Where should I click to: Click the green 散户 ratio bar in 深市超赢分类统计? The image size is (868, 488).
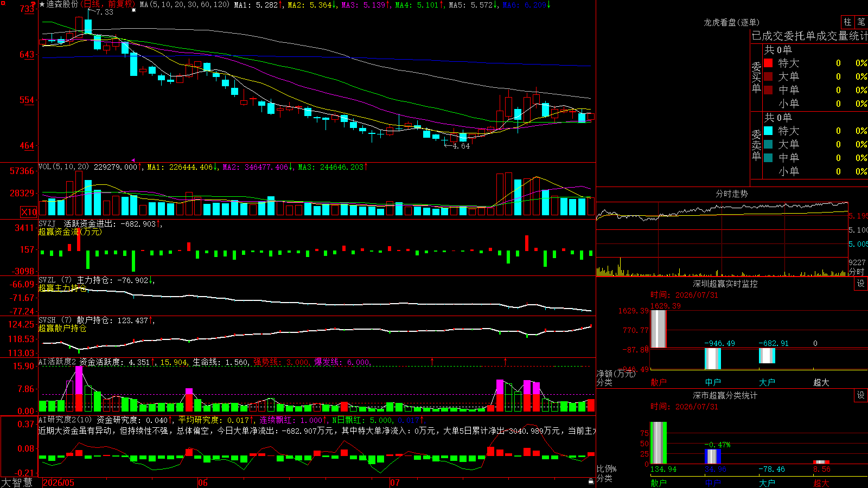tap(659, 443)
